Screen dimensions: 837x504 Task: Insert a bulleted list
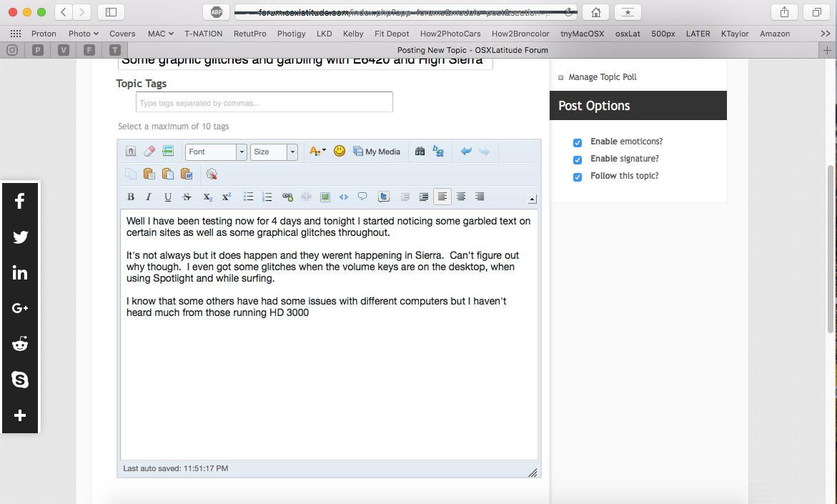click(248, 197)
